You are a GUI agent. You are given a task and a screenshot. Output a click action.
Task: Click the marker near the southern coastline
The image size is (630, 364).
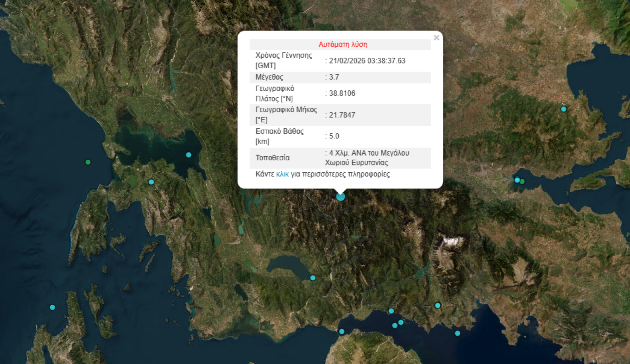coord(341,331)
